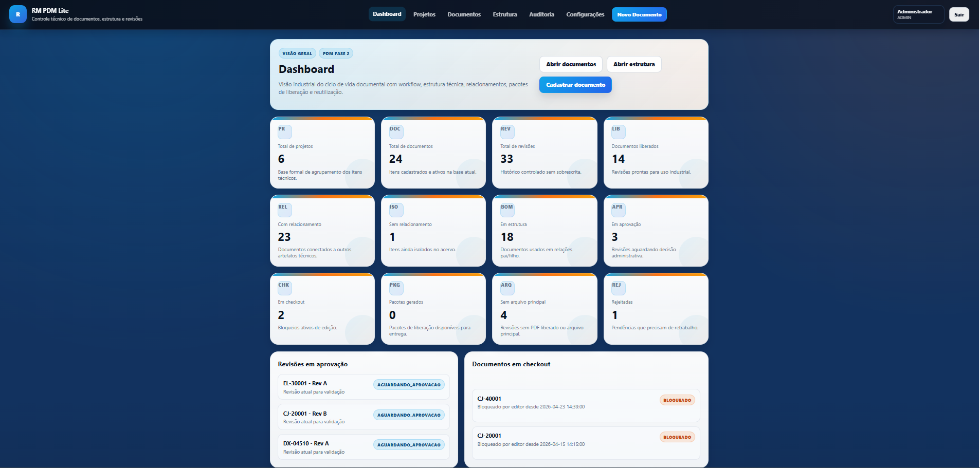
Task: Select the PDM FASE 2 tag
Action: [x=336, y=53]
